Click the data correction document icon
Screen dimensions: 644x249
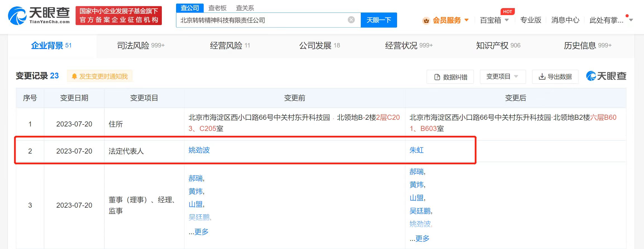point(437,77)
